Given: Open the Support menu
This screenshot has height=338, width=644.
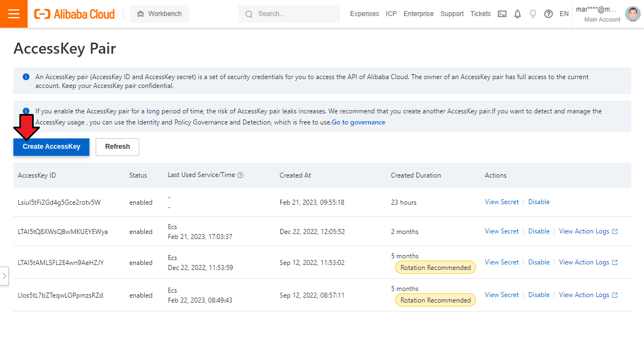Looking at the screenshot, I should [452, 14].
